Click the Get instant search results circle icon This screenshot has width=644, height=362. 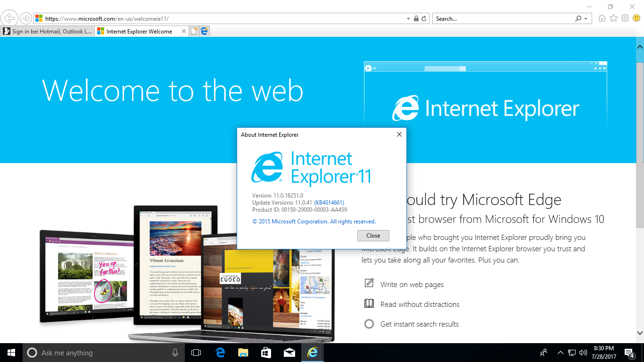[x=369, y=324]
